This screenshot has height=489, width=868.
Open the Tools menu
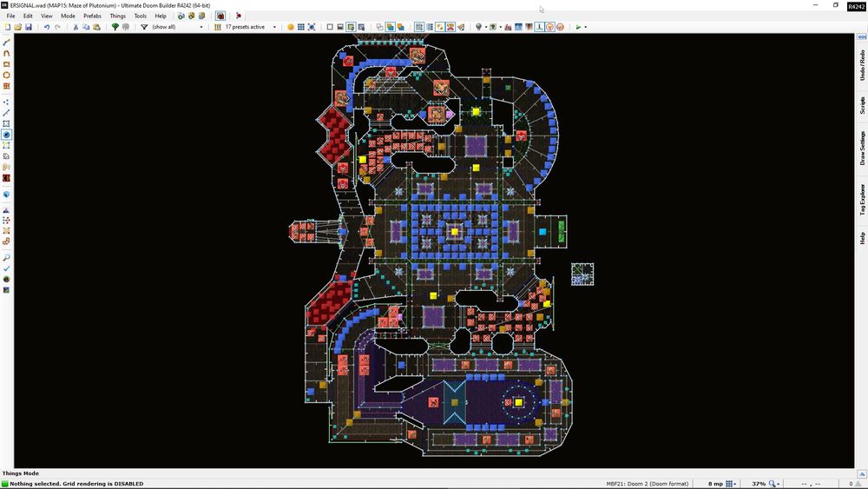click(141, 16)
